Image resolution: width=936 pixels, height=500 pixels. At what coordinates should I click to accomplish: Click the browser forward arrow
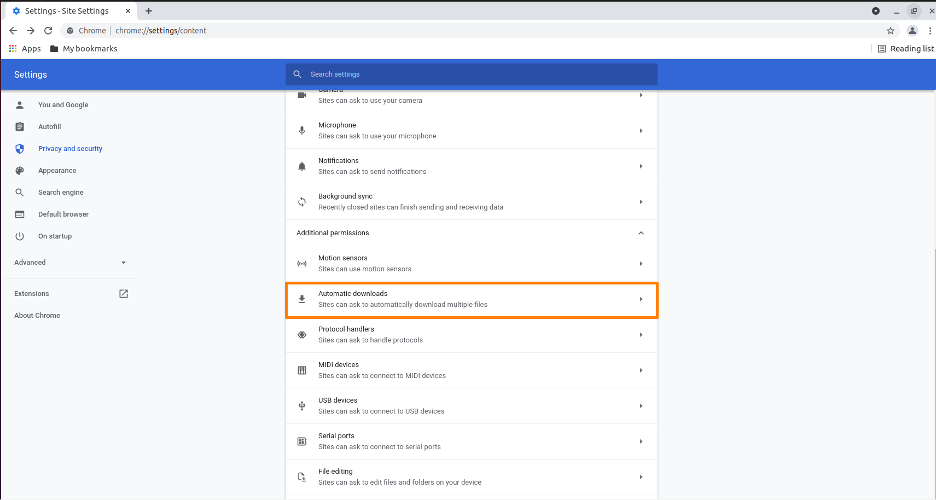tap(30, 30)
